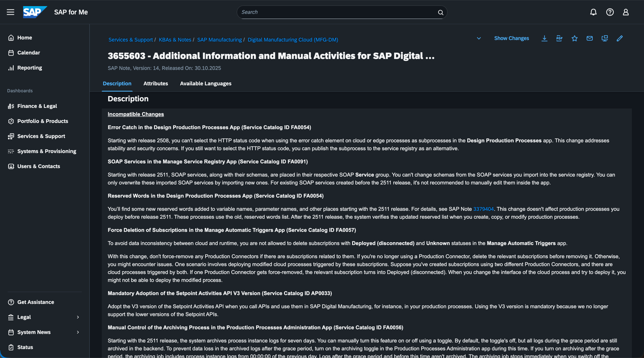Click the Legal sidebar icon
Screen dimensions: 644x358
click(11, 317)
